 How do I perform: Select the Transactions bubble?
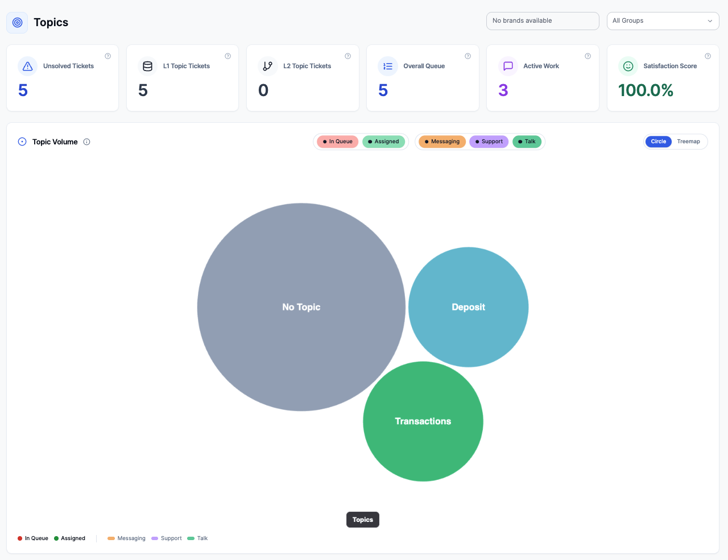(423, 421)
